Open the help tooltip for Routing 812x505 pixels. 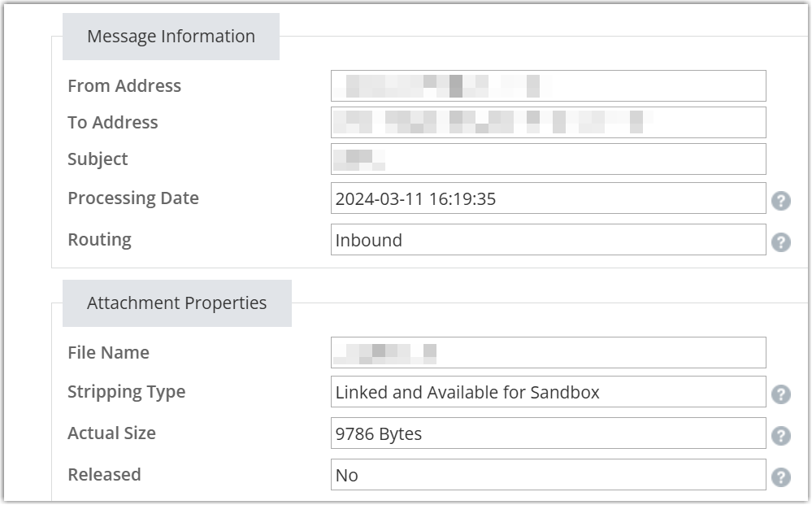click(780, 242)
